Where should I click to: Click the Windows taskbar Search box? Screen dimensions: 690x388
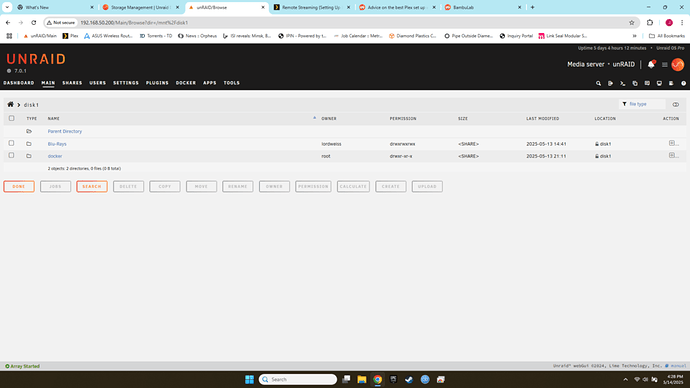click(298, 379)
